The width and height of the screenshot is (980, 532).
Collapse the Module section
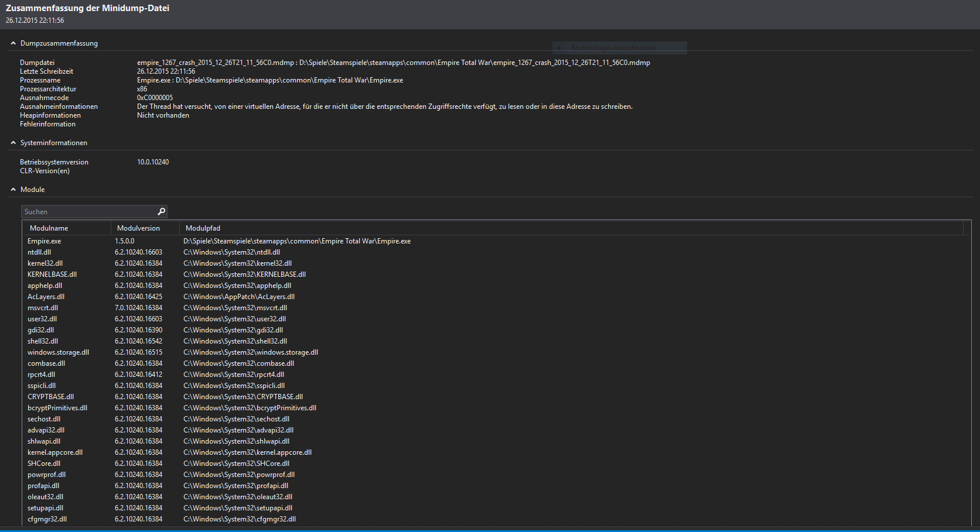(13, 190)
